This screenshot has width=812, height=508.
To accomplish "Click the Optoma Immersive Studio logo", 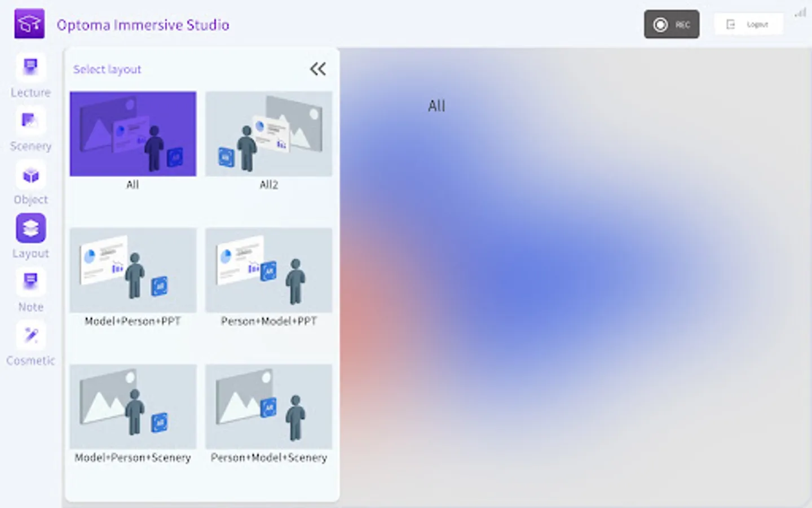I will click(x=29, y=24).
